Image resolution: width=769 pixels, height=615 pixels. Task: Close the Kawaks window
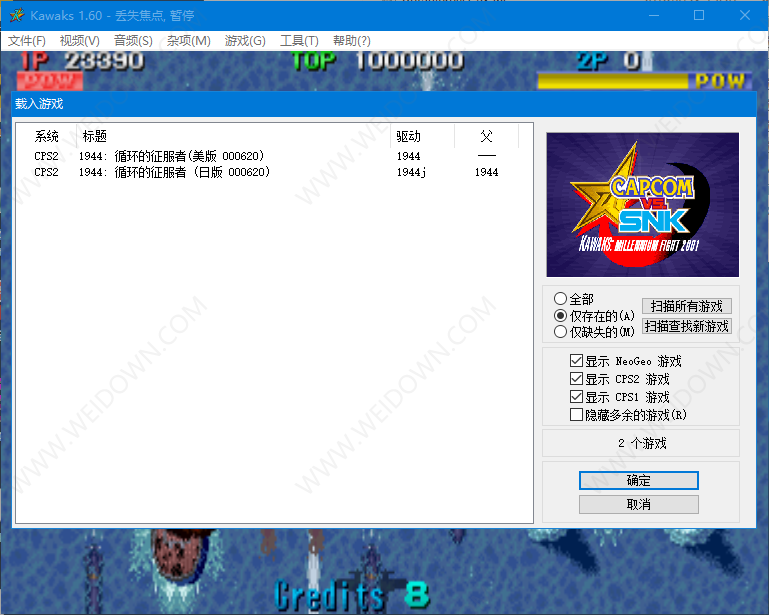744,15
